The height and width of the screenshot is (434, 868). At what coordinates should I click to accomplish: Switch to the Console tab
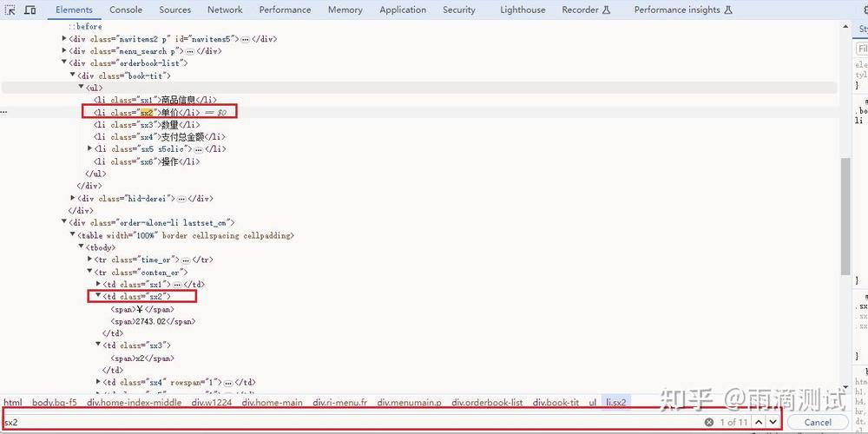[x=126, y=10]
